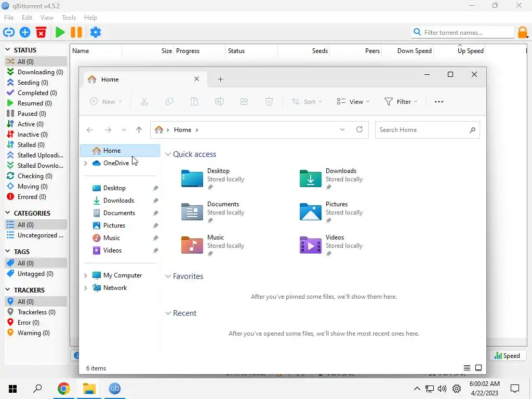Screen dimensions: 532x399
Task: Open qBittorrent Options gear icon
Action: click(x=96, y=33)
